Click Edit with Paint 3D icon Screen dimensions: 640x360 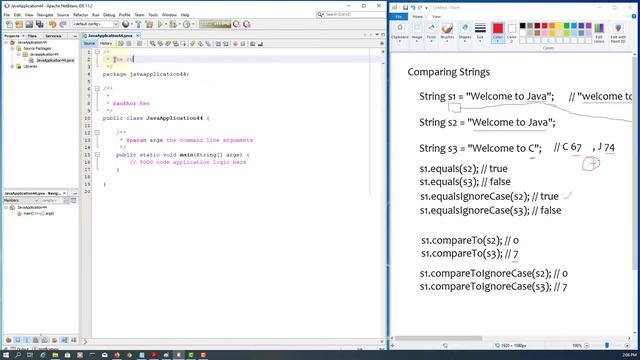(x=618, y=33)
